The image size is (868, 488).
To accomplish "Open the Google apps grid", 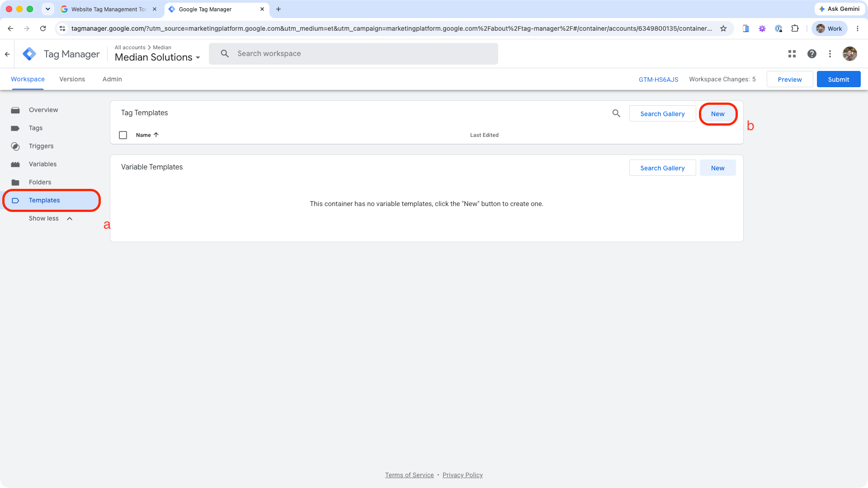I will click(x=792, y=54).
